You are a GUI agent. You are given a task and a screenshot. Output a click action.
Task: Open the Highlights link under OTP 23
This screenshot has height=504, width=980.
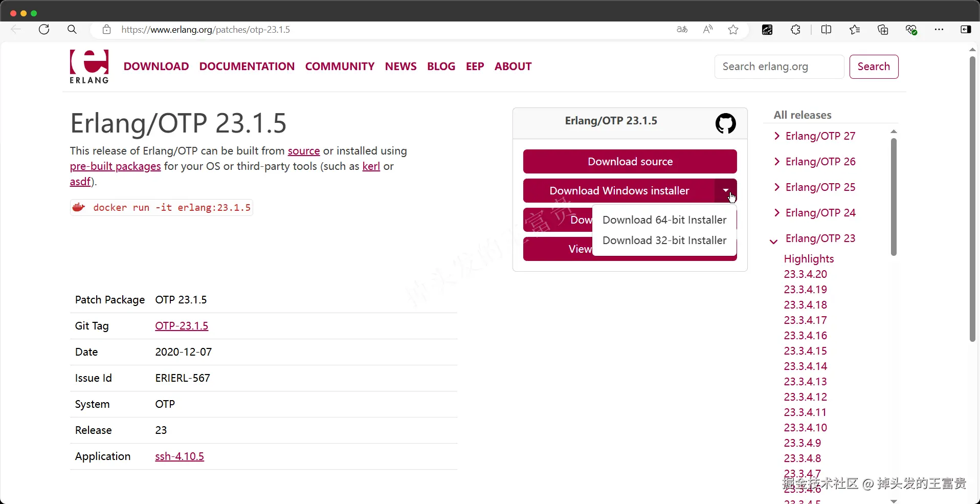(x=809, y=259)
